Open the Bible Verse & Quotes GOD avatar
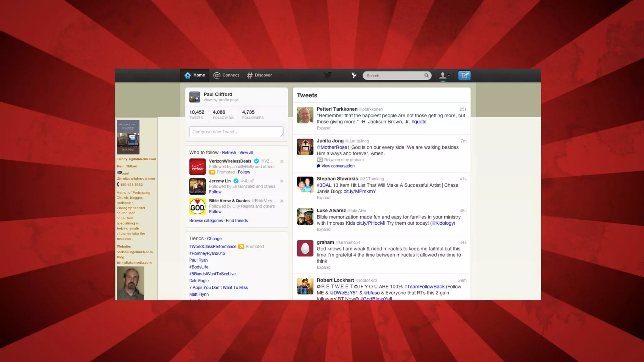 click(197, 206)
